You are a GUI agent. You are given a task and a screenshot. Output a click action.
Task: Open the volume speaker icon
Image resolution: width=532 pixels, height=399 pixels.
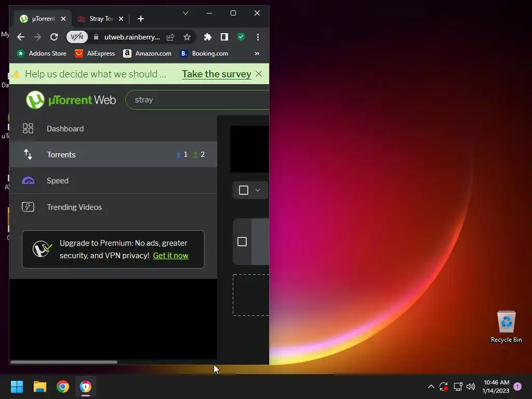pyautogui.click(x=471, y=387)
